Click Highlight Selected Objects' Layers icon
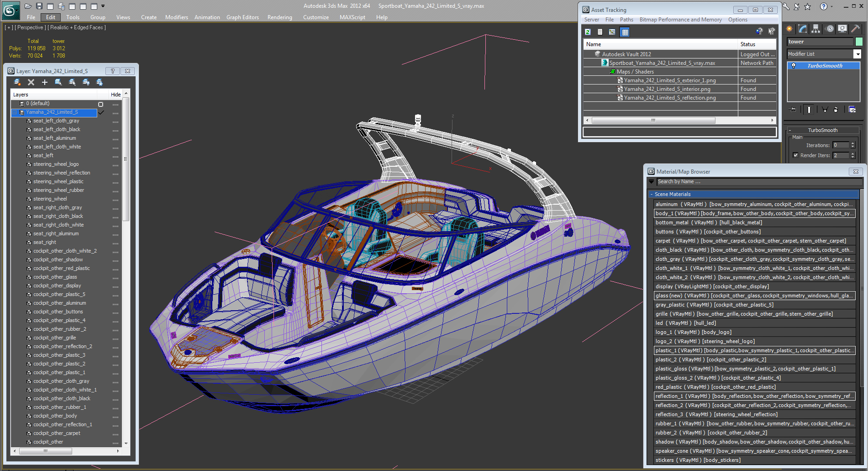The width and height of the screenshot is (868, 471). coord(72,82)
